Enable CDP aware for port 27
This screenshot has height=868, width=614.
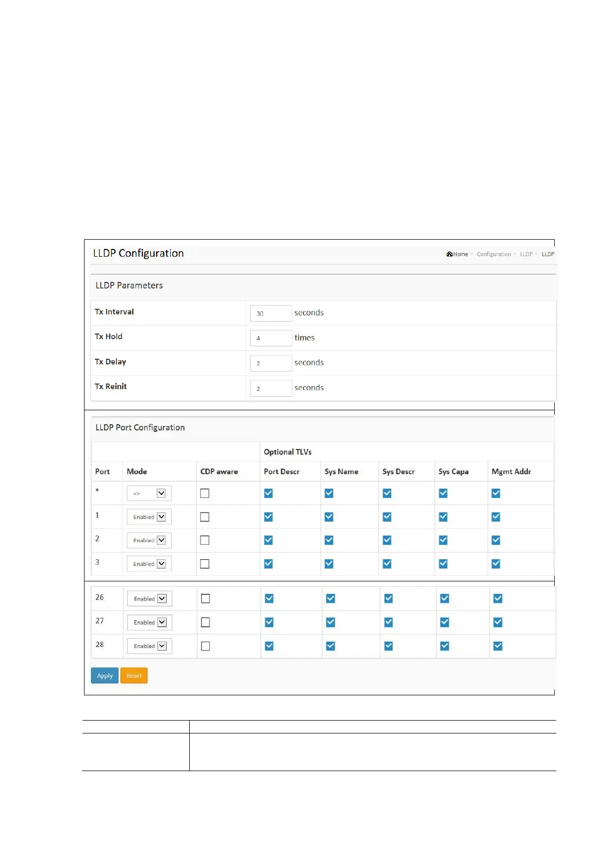[205, 622]
